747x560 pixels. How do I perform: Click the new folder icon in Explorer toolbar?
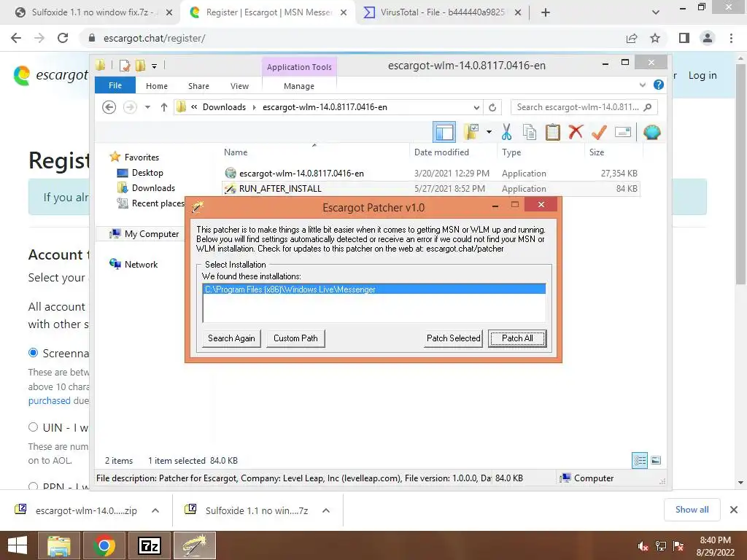point(471,132)
